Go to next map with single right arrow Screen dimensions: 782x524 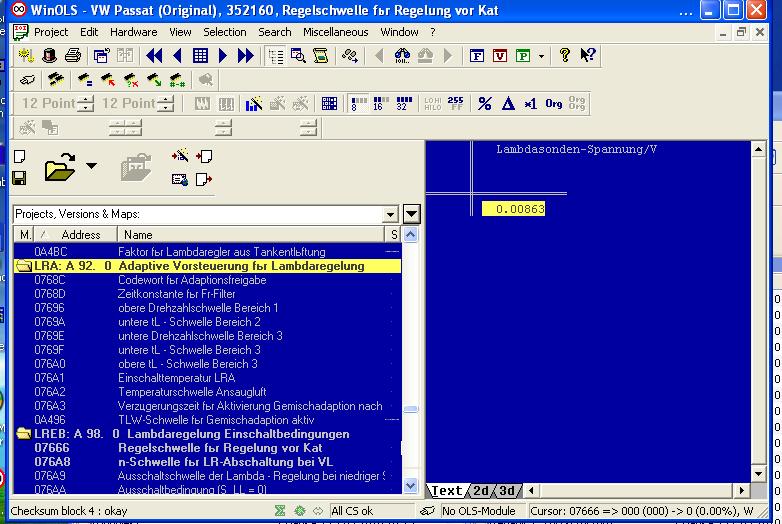[223, 55]
